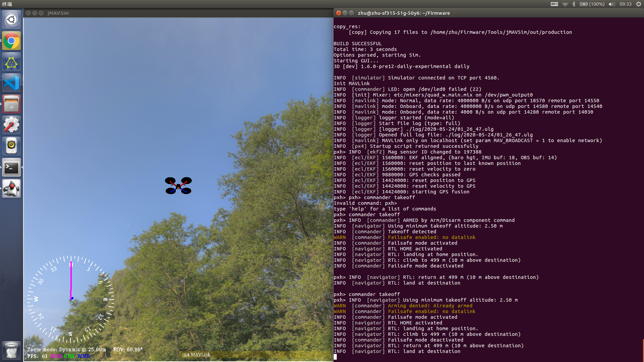Open the system settings wrench icon
This screenshot has height=362, width=644.
[x=11, y=125]
